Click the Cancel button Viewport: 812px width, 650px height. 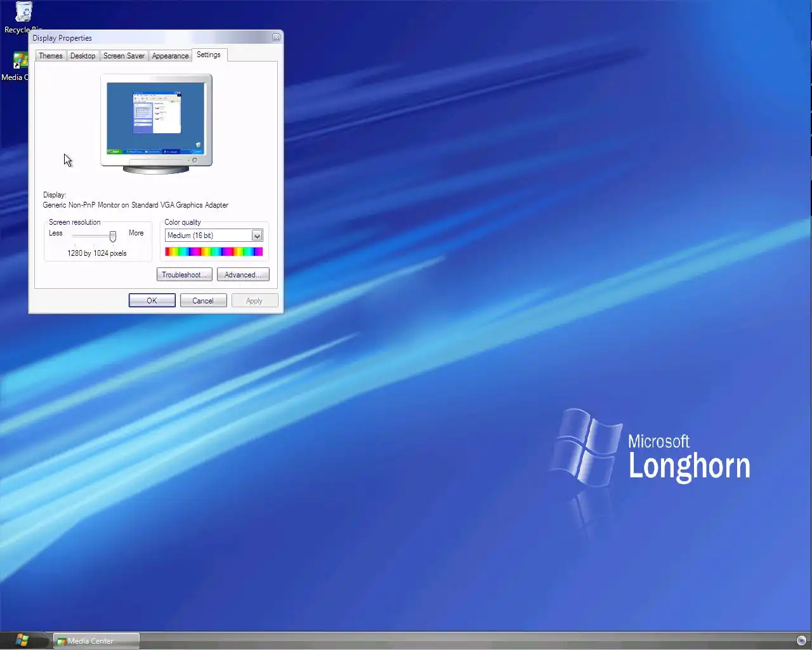point(203,301)
